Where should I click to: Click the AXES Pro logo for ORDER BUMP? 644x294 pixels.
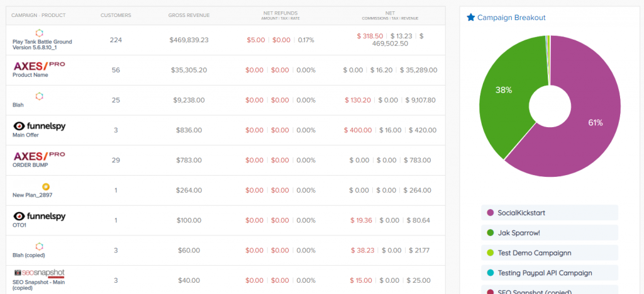tap(39, 155)
